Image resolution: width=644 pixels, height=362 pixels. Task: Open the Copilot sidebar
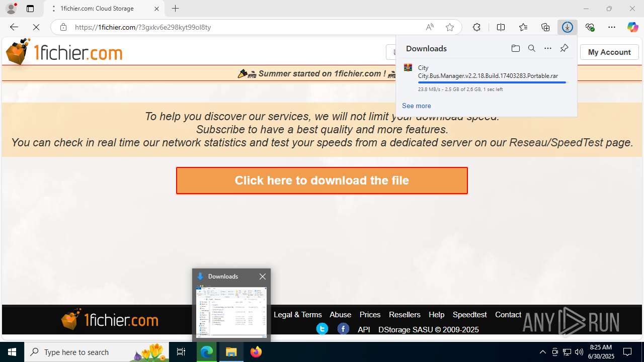[633, 27]
